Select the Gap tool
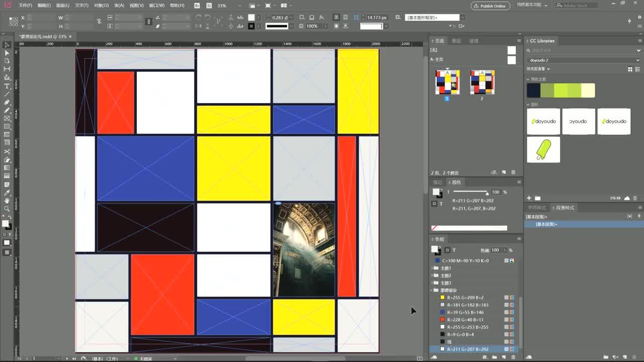 pyautogui.click(x=7, y=69)
